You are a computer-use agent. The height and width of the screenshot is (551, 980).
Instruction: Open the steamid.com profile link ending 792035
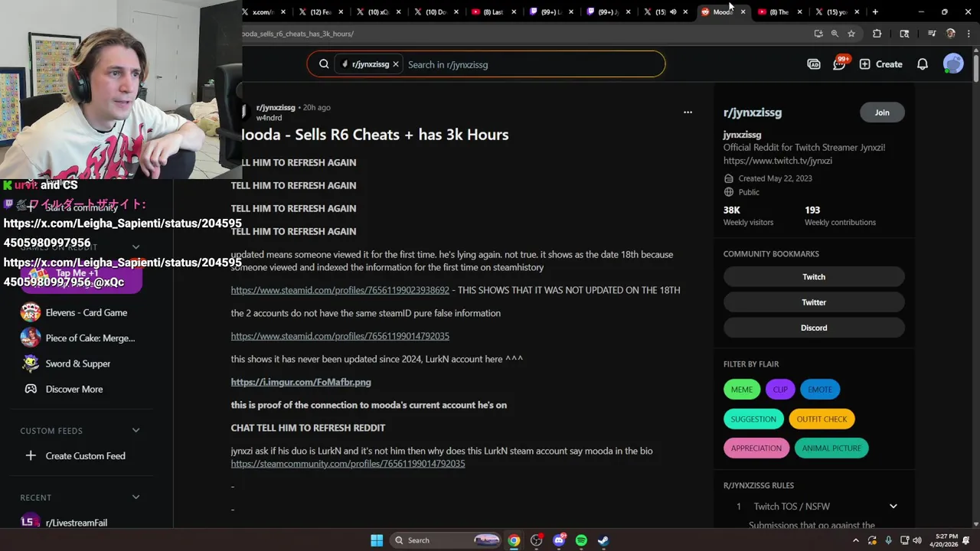click(x=340, y=336)
